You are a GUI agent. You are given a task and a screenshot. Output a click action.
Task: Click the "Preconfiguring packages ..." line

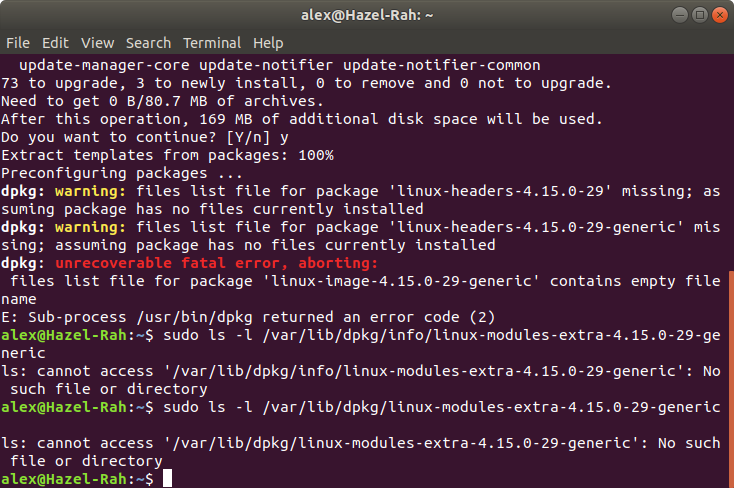tap(116, 173)
